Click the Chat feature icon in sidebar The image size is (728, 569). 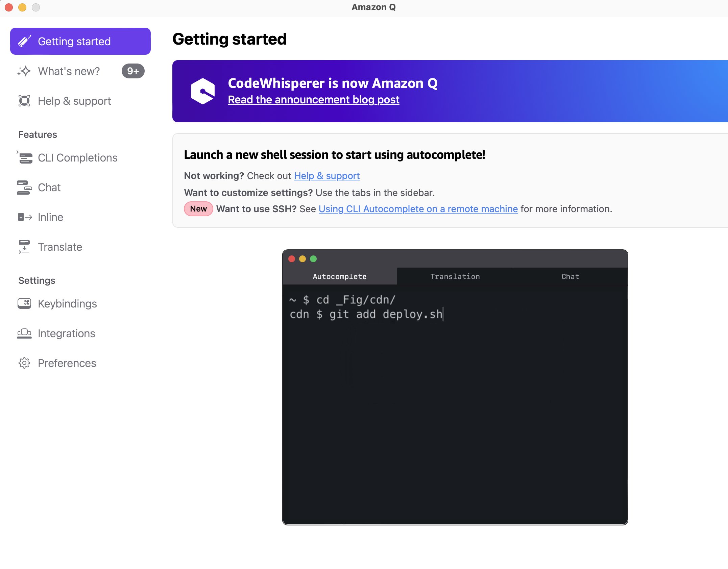coord(24,187)
